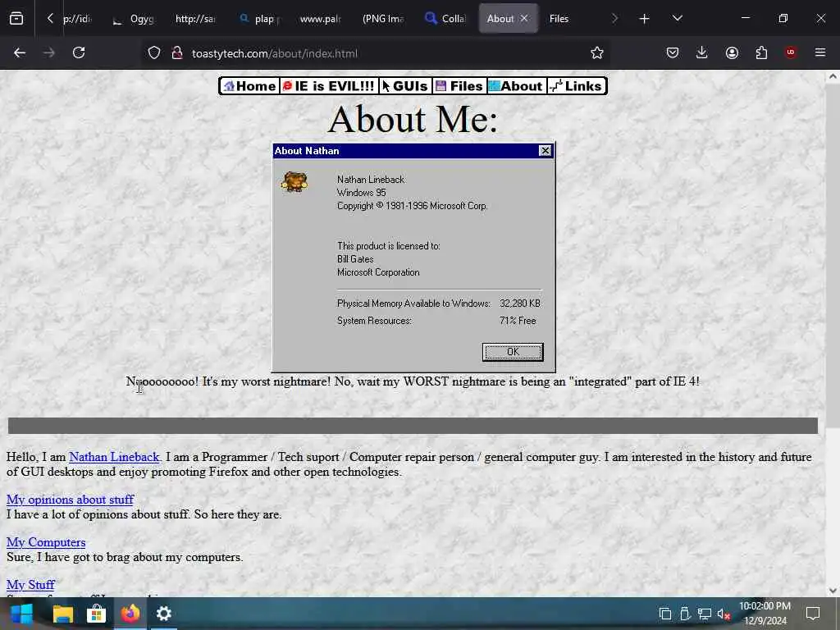The height and width of the screenshot is (630, 840).
Task: Open the Files nav button
Action: [459, 85]
